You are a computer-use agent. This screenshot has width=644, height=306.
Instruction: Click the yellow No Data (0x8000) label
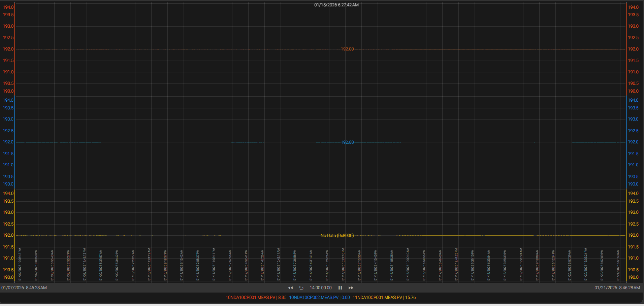tap(337, 236)
